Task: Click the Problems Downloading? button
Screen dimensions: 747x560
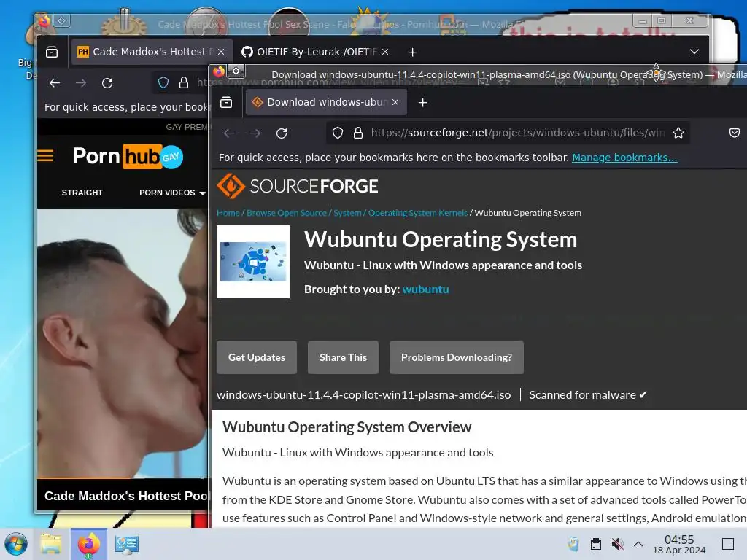Action: tap(457, 357)
